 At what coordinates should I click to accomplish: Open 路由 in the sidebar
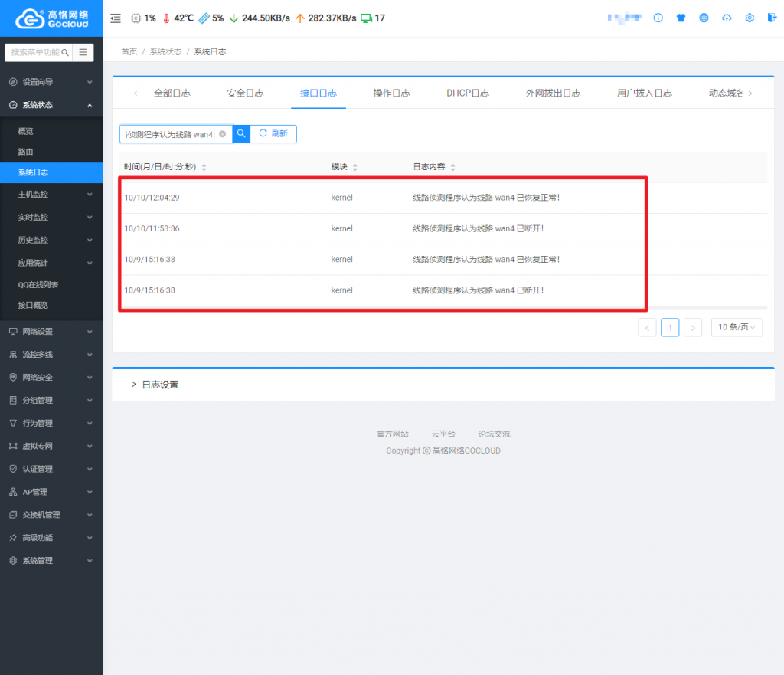click(51, 152)
